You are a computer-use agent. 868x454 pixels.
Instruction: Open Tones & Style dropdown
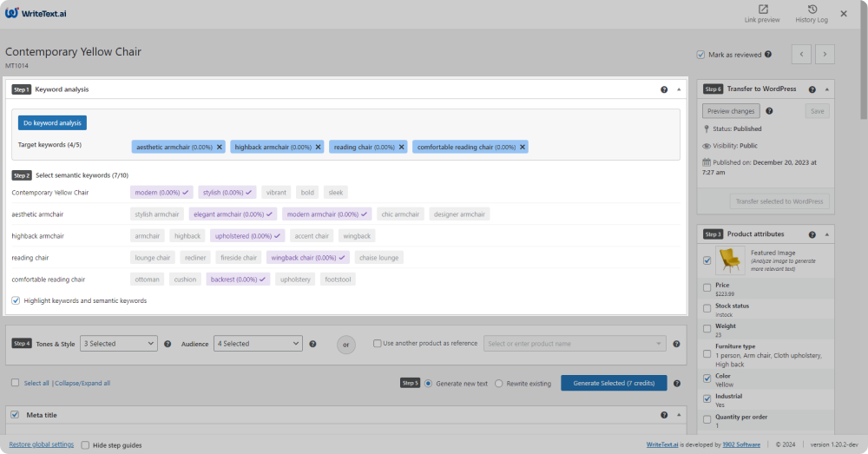click(x=118, y=344)
